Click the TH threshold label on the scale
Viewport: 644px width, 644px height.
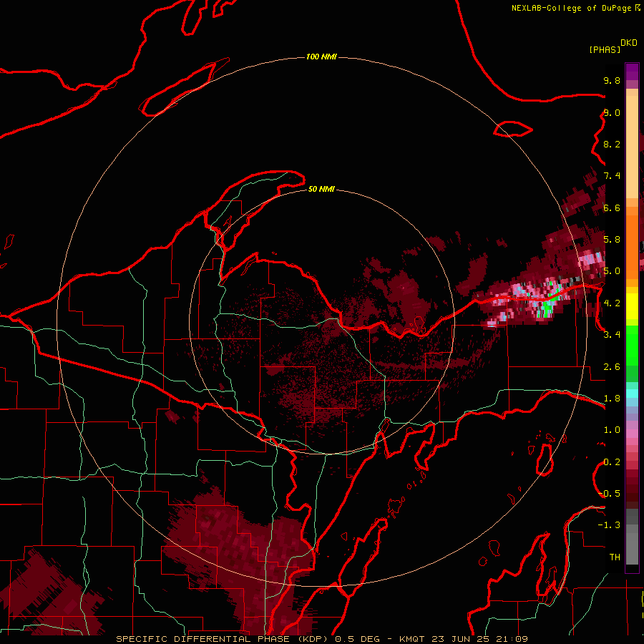[615, 557]
